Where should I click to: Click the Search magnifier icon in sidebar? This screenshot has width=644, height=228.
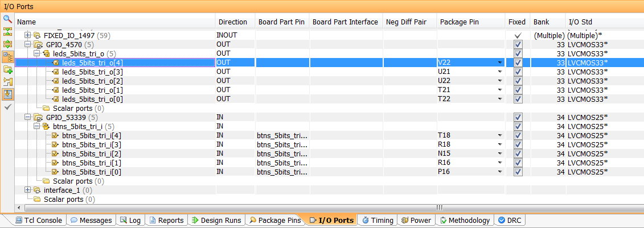click(7, 19)
